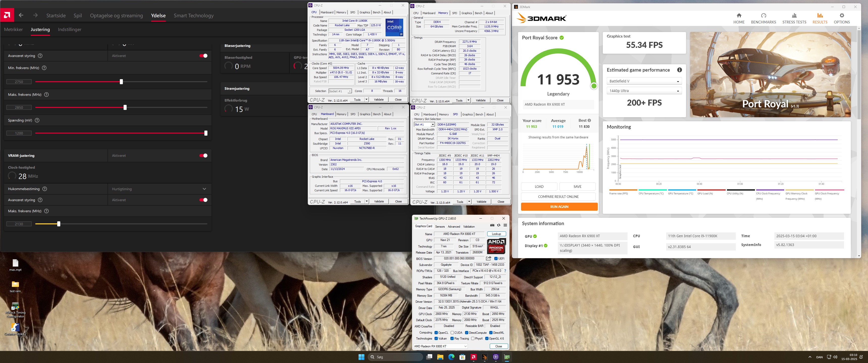Open ASRock Timing Configurator desktop shortcut
The width and height of the screenshot is (868, 363).
pyautogui.click(x=15, y=310)
